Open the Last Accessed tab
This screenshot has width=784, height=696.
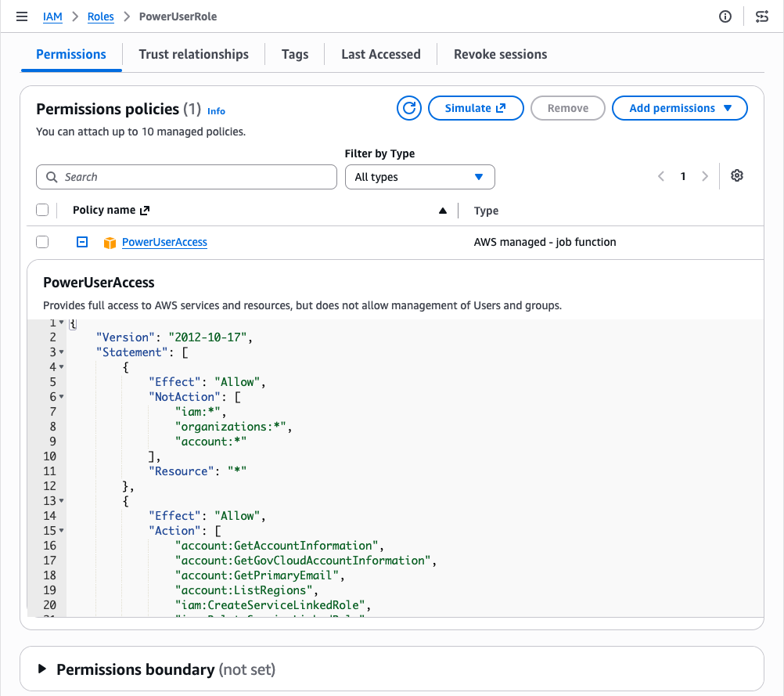click(x=380, y=54)
